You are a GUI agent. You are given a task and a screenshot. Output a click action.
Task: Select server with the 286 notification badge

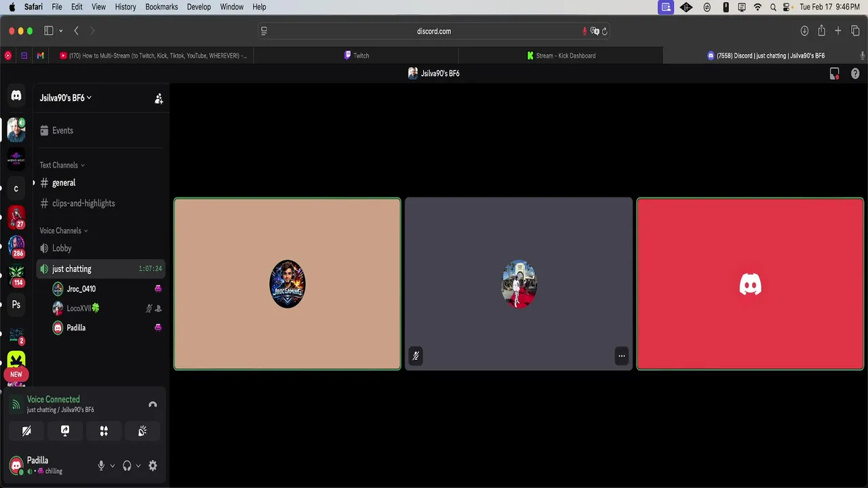click(x=16, y=247)
